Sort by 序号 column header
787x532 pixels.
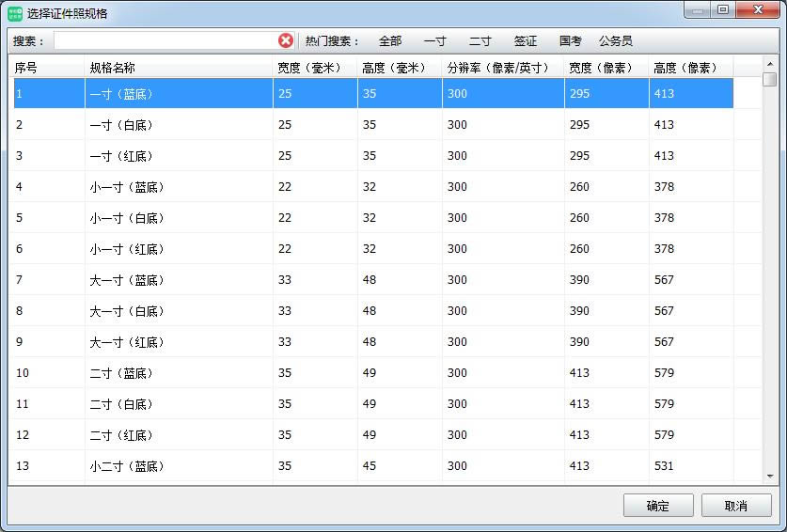[x=47, y=68]
